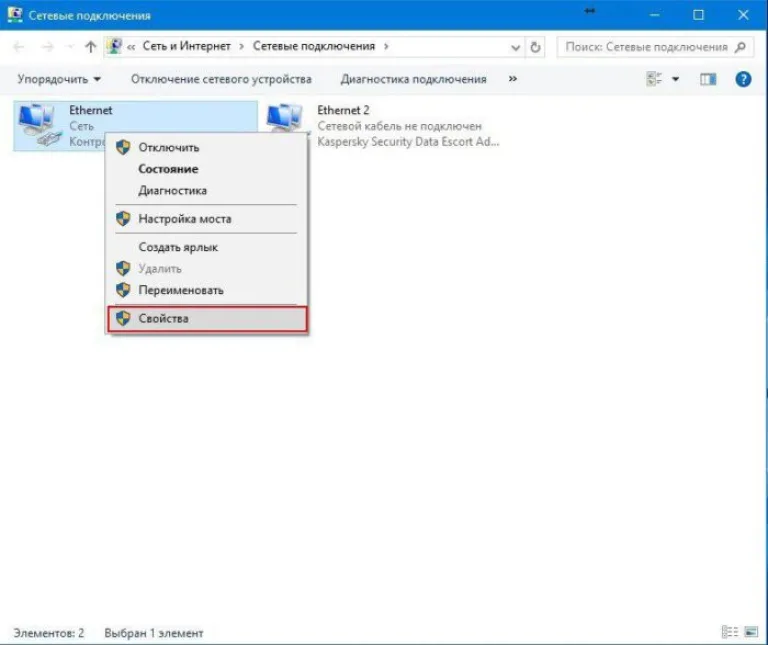The height and width of the screenshot is (645, 768).
Task: Choose Отключить from the context menu
Action: (206, 147)
